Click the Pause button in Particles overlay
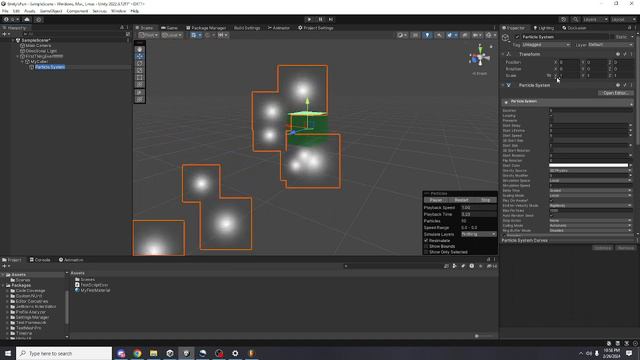This screenshot has width=640, height=360. [436, 200]
